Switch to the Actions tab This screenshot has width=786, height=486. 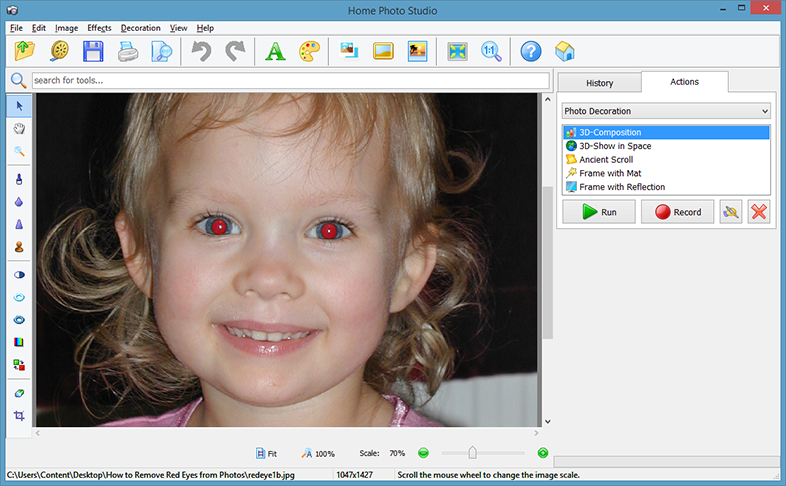pyautogui.click(x=684, y=82)
